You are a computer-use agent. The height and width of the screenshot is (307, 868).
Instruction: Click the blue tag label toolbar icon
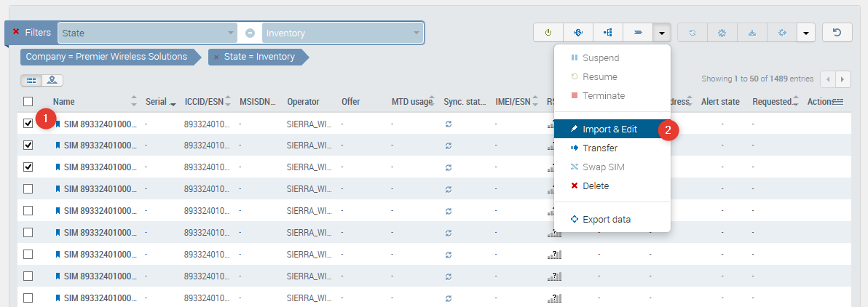click(637, 33)
